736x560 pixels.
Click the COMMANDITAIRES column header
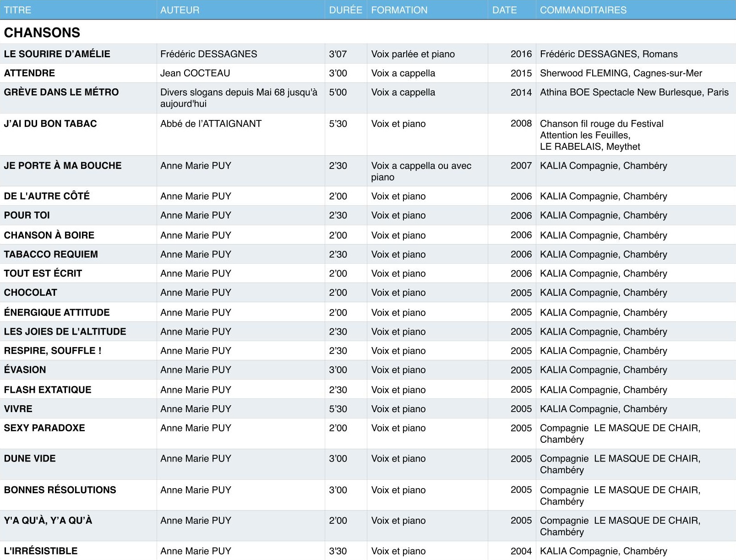tap(583, 10)
